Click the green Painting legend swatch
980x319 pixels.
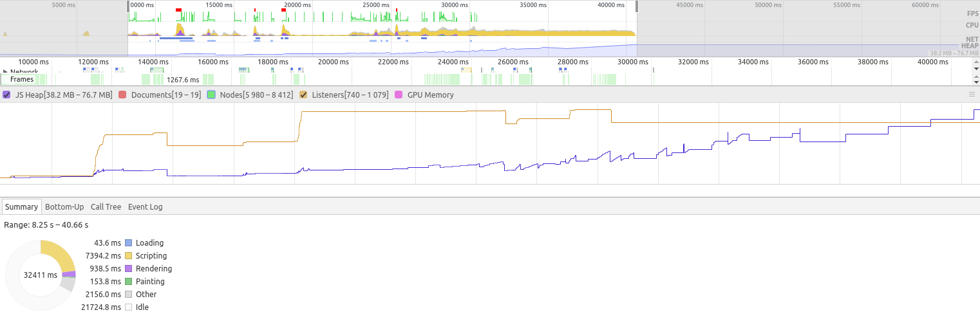coord(128,282)
